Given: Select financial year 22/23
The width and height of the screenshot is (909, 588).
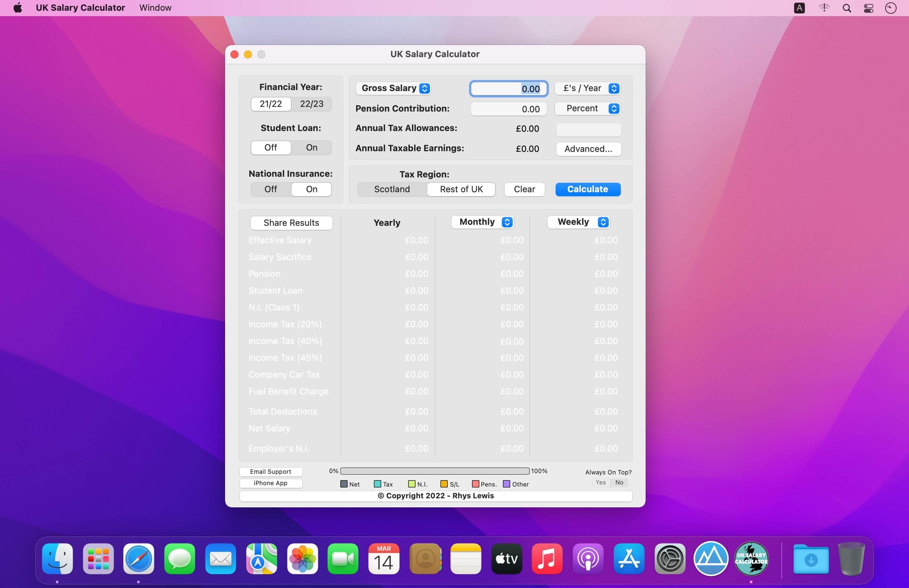Looking at the screenshot, I should coord(311,104).
